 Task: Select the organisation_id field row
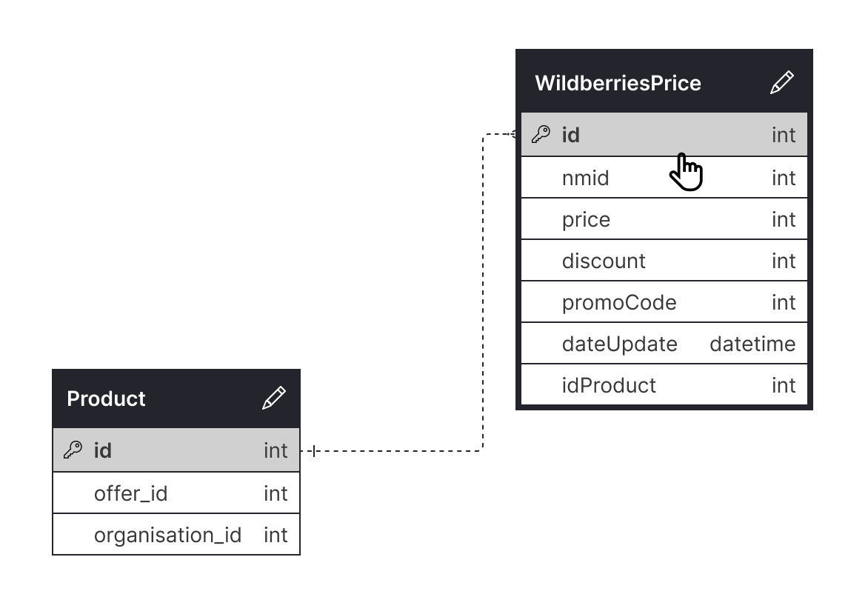(176, 535)
